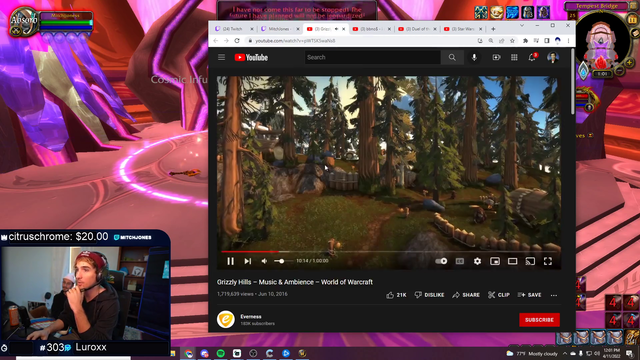Open Spotify from the taskbar
The height and width of the screenshot is (360, 640).
[221, 353]
